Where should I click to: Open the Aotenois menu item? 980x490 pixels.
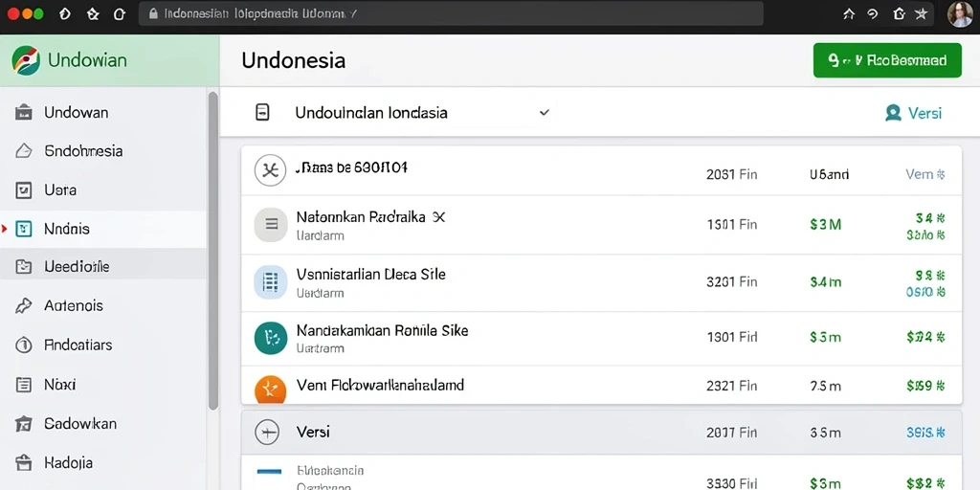point(74,305)
